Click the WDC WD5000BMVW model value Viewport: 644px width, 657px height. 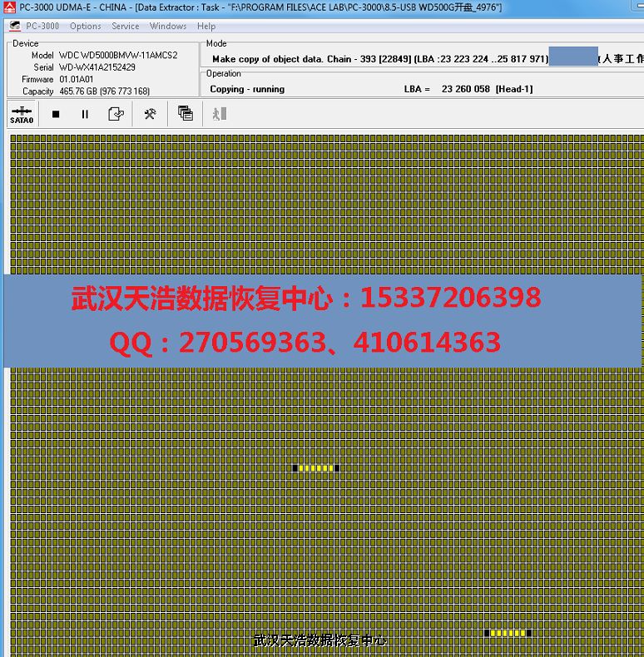click(118, 55)
